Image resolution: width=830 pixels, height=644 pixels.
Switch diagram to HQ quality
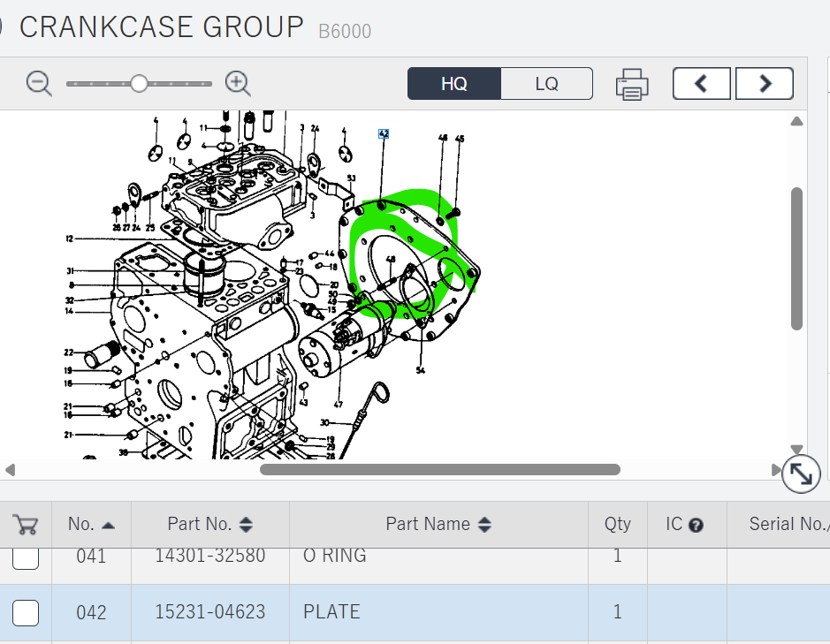coord(454,84)
